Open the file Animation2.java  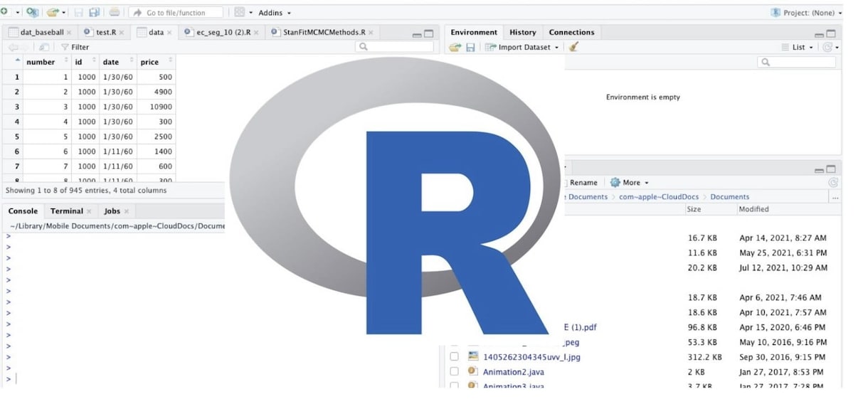513,371
